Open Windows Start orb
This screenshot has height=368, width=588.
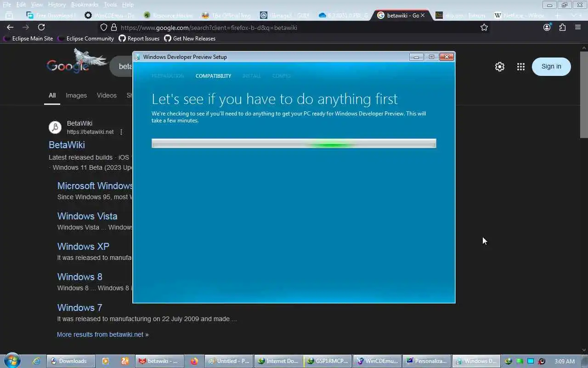coord(12,361)
